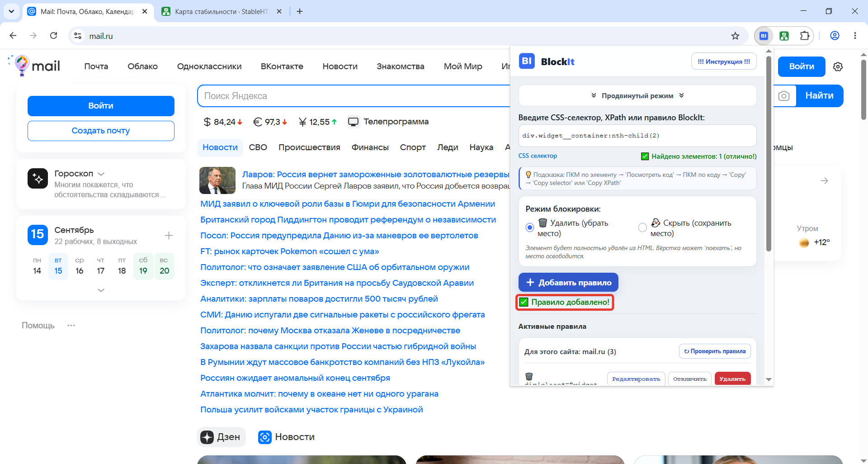Click the CSS selector input field
This screenshot has height=464, width=868.
[637, 136]
